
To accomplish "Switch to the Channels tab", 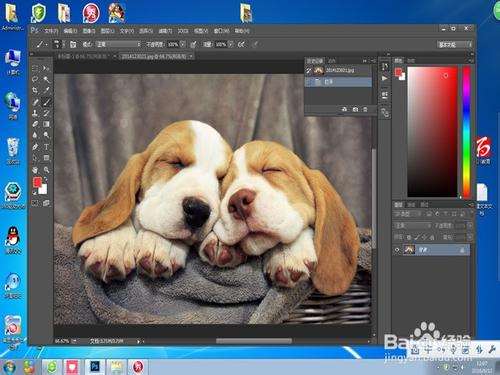I will (411, 205).
